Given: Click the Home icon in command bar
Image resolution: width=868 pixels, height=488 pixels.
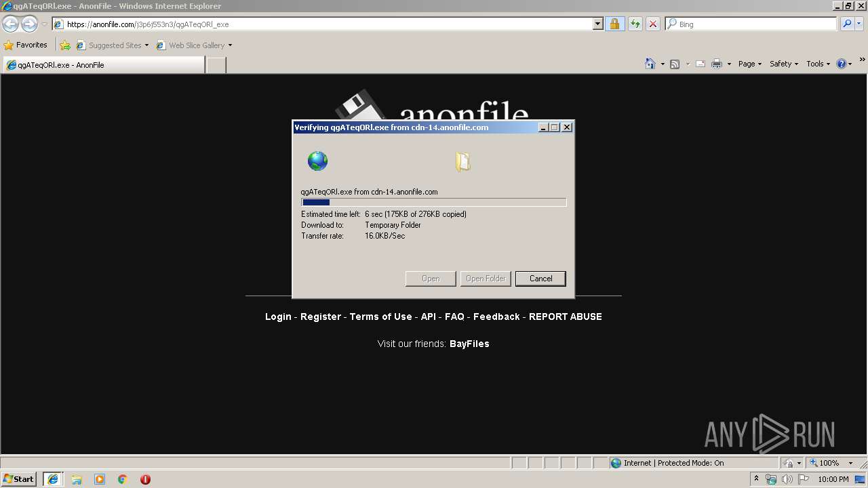Looking at the screenshot, I should (x=650, y=64).
